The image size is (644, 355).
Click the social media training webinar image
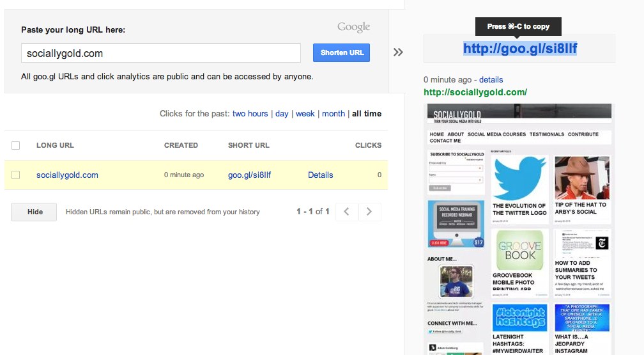456,224
